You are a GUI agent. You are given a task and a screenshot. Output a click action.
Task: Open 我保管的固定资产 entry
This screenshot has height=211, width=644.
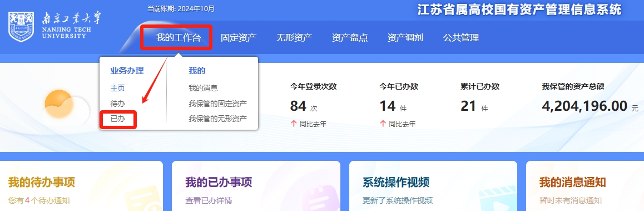pos(217,103)
